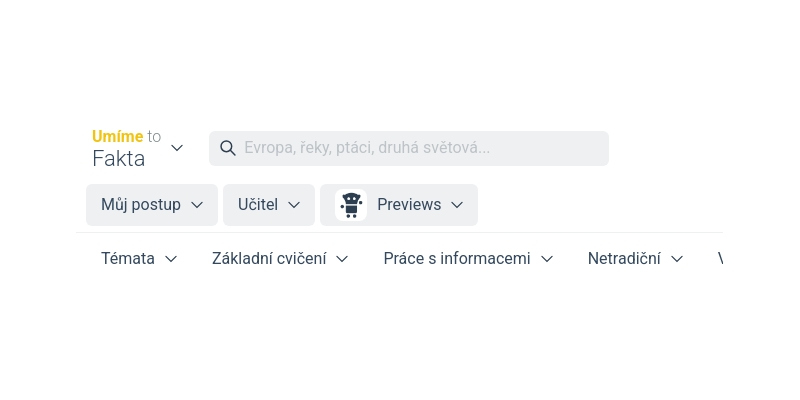This screenshot has width=800, height=400.
Task: Click the magnifying glass search icon
Action: pos(228,148)
